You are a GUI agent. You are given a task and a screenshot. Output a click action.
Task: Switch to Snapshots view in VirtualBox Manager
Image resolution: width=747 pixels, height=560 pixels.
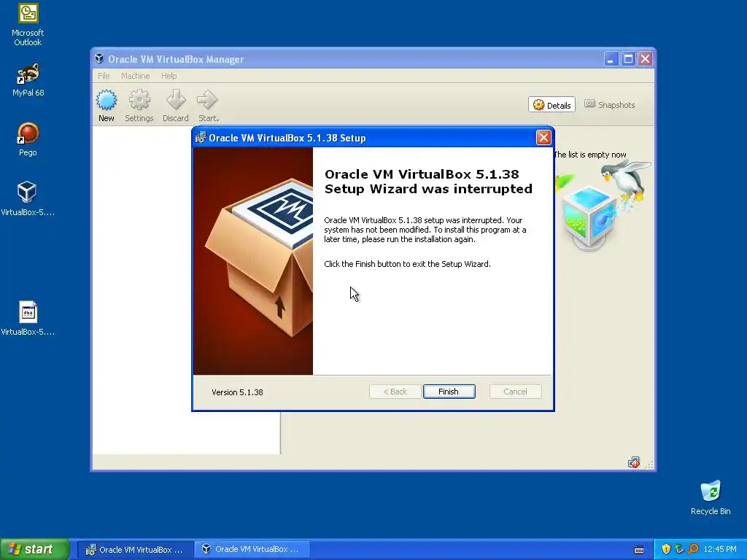click(x=610, y=105)
